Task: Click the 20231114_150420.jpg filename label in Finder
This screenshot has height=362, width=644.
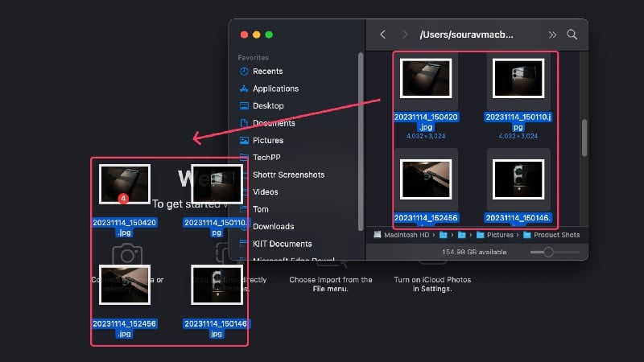Action: tap(426, 122)
